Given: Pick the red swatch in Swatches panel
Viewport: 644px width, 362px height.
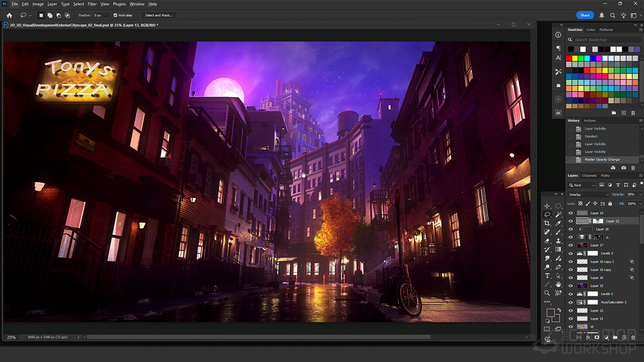Looking at the screenshot, I should point(569,58).
